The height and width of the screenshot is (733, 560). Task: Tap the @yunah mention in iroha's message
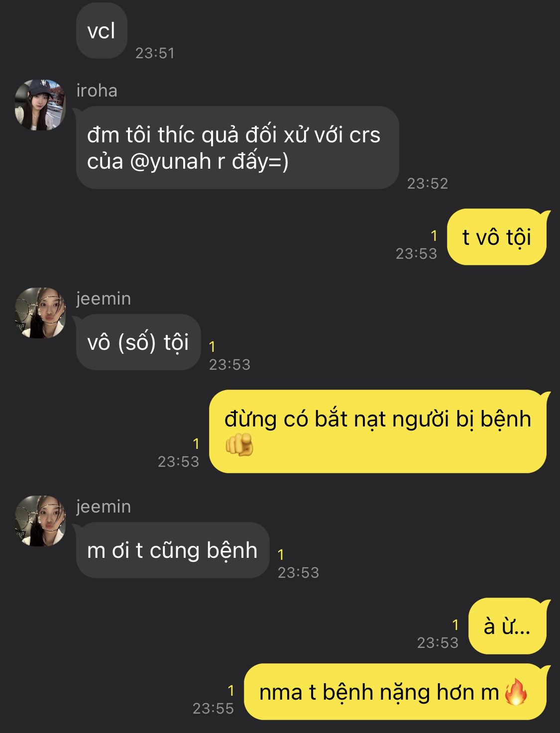(x=170, y=161)
